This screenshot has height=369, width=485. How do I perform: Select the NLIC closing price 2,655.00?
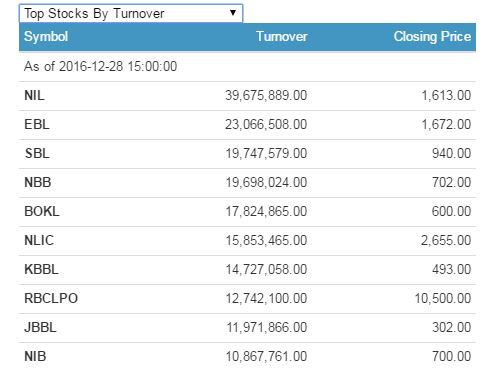[446, 241]
